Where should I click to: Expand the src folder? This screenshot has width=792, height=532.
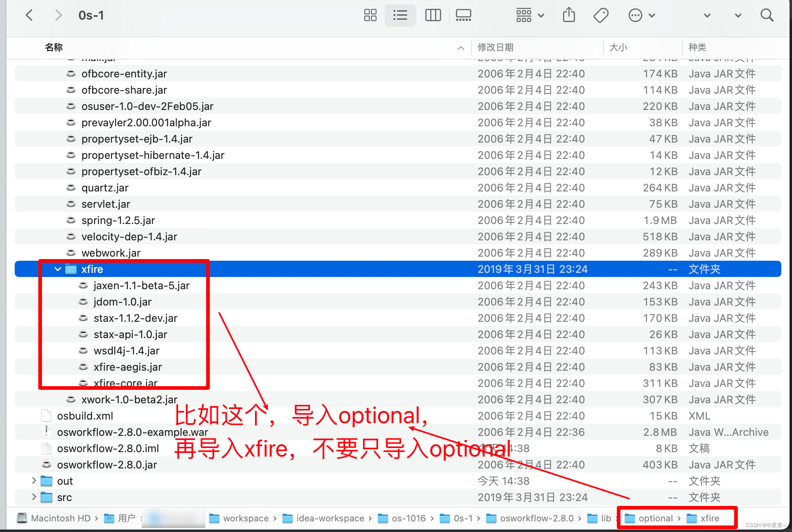coord(33,497)
